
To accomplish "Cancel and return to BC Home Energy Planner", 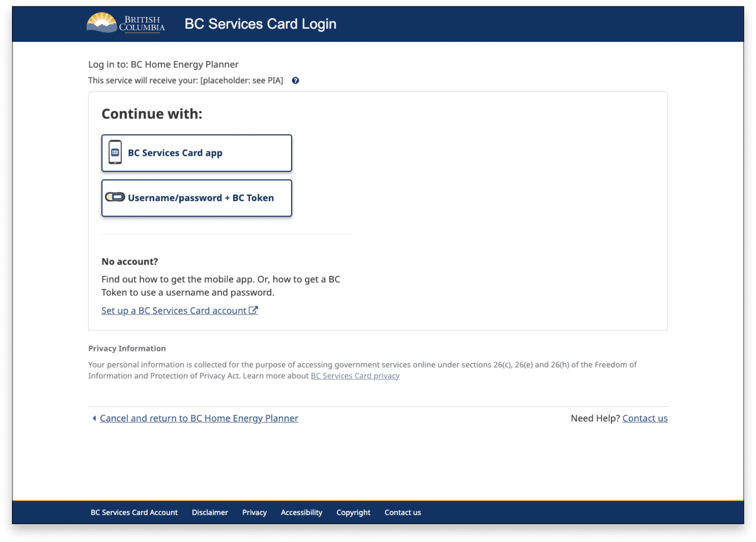I will coord(199,418).
